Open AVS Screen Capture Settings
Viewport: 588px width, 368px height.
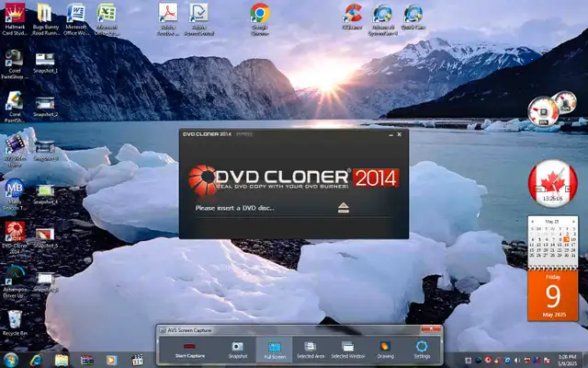(x=422, y=350)
